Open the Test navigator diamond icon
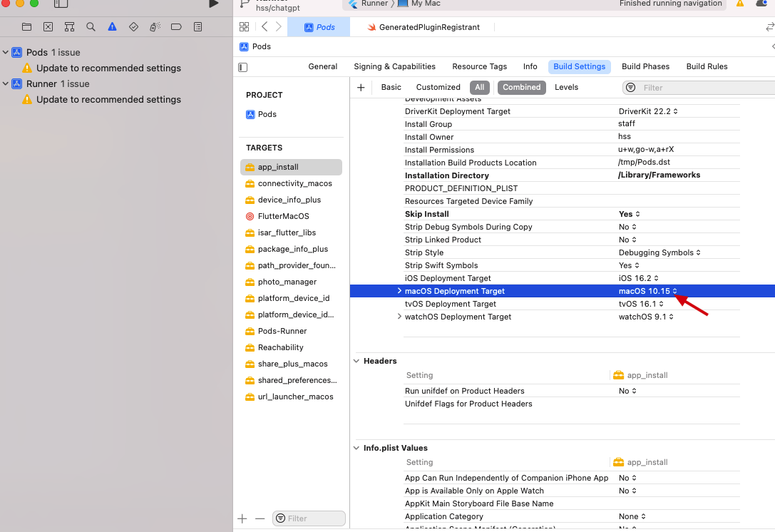This screenshot has width=775, height=532. [133, 26]
